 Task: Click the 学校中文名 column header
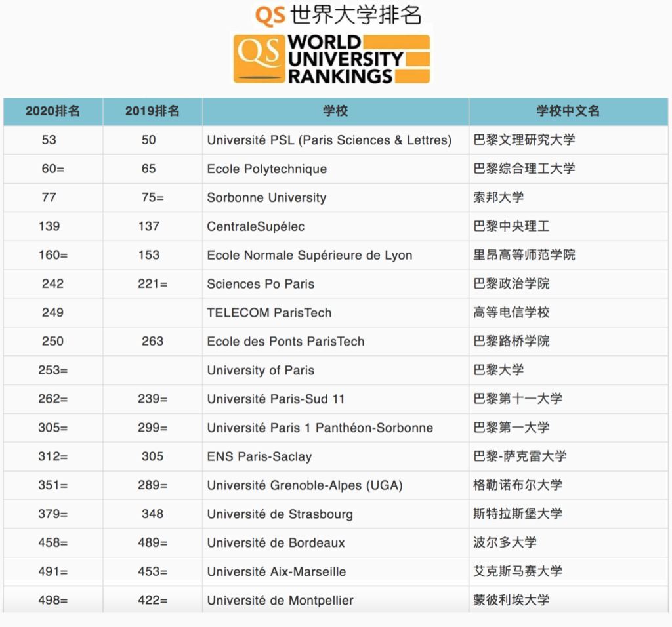[x=568, y=111]
